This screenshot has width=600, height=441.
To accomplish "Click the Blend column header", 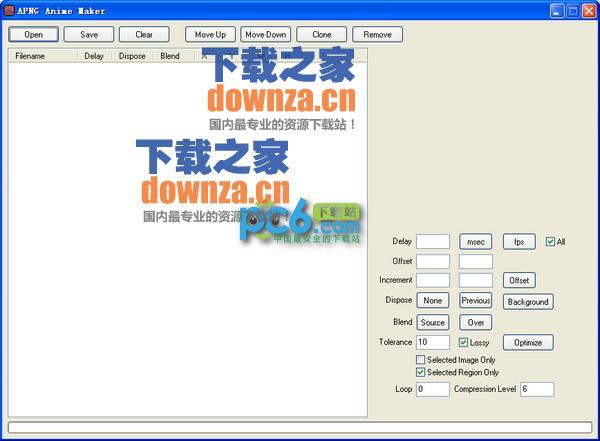I will tap(170, 56).
